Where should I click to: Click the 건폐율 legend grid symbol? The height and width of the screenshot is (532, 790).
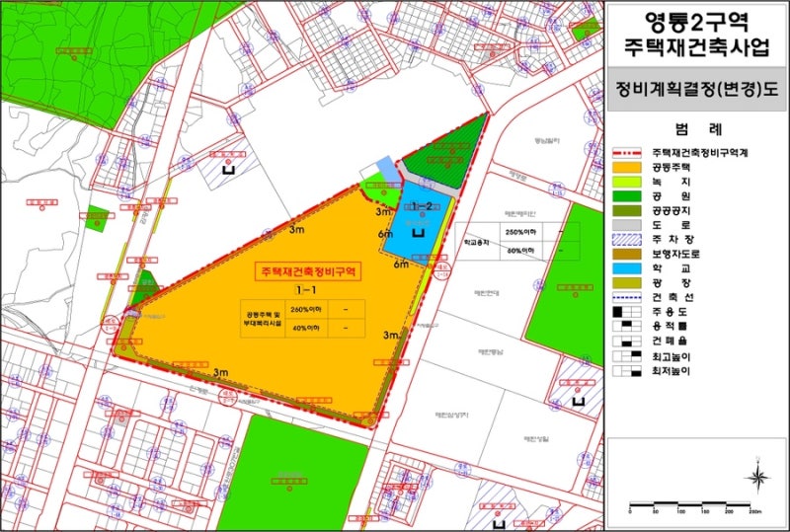tap(627, 342)
